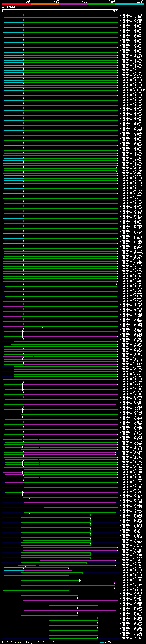Choose the UniRef100_A9RFW2 entry
The height and width of the screenshot is (644, 146).
(131, 311)
